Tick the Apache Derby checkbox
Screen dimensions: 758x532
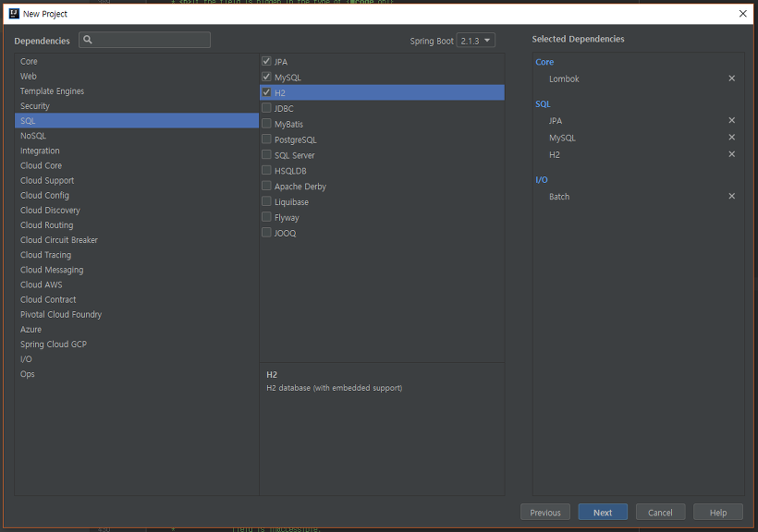(266, 186)
